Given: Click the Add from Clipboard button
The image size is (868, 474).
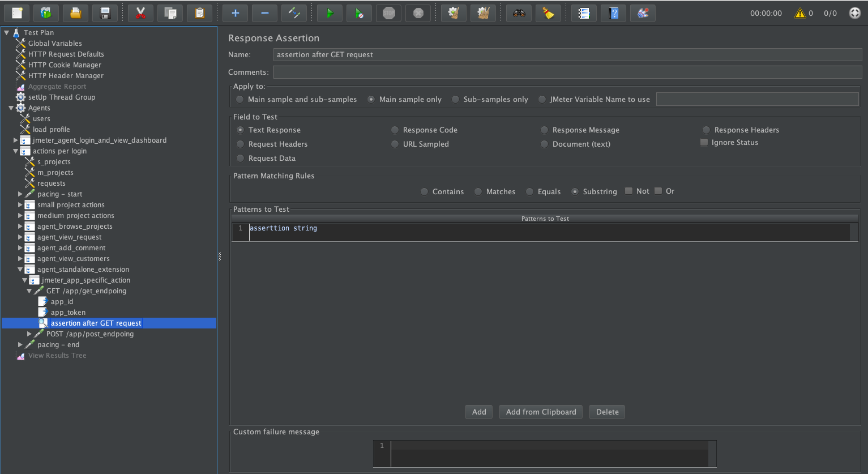Looking at the screenshot, I should [540, 412].
